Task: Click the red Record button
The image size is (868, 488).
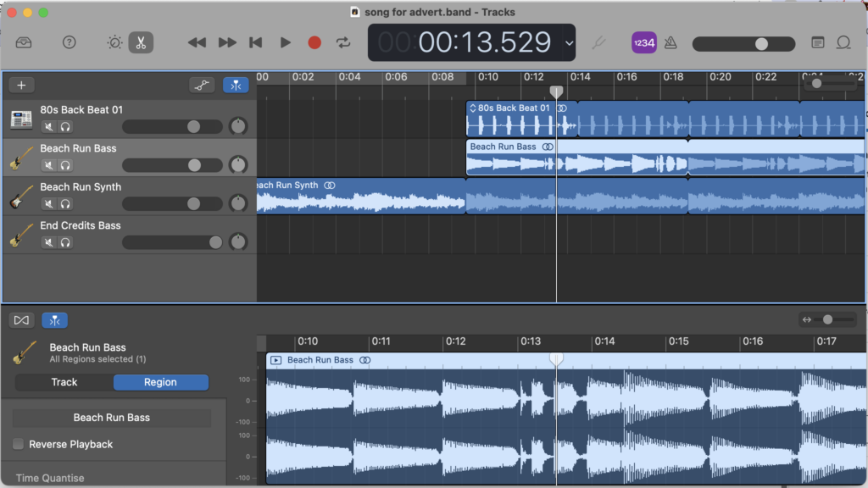Action: tap(314, 42)
